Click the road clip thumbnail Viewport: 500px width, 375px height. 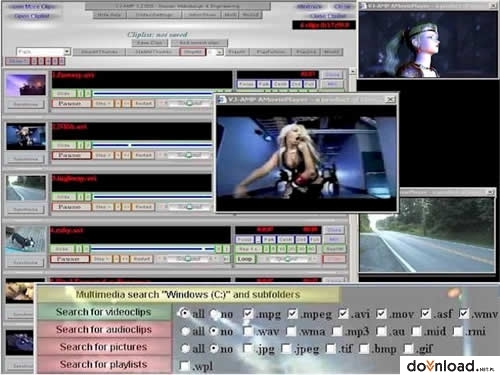tap(26, 188)
